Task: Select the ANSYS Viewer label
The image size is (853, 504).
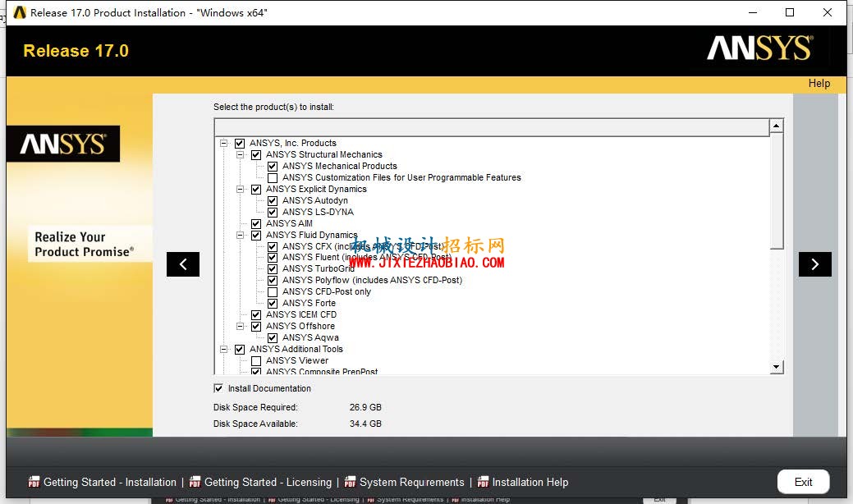Action: click(297, 361)
